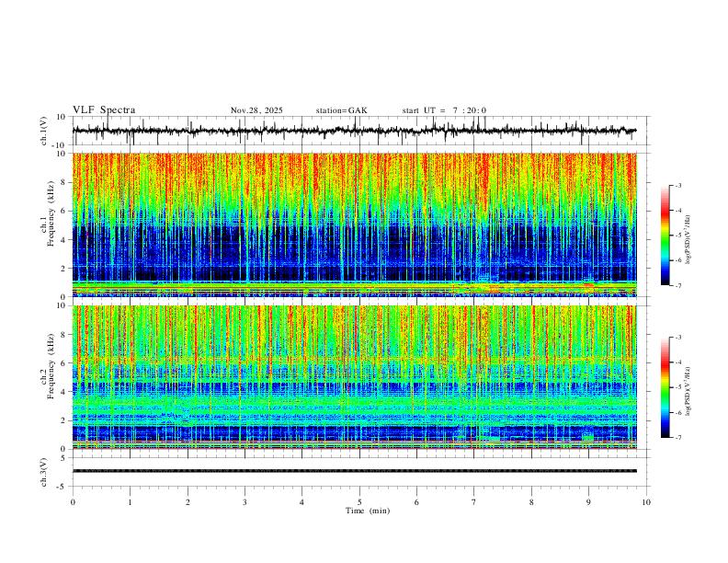Click the ch.2 colorbar 'log(PSD)(V²/Hz)' label
This screenshot has height=563, width=728.
pyautogui.click(x=688, y=392)
